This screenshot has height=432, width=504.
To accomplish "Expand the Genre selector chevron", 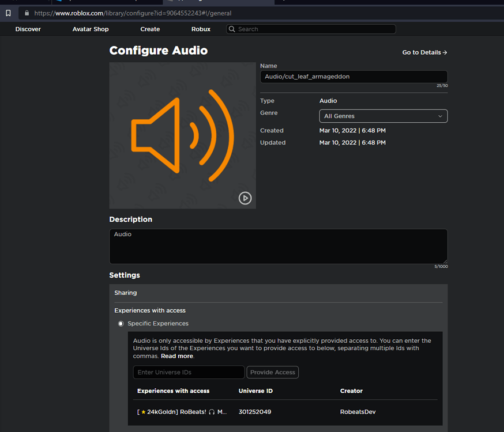I will pos(442,116).
